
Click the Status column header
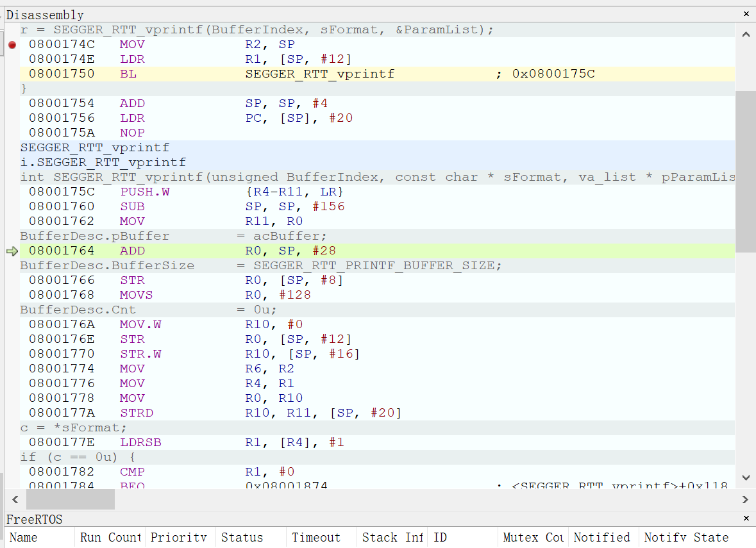249,538
